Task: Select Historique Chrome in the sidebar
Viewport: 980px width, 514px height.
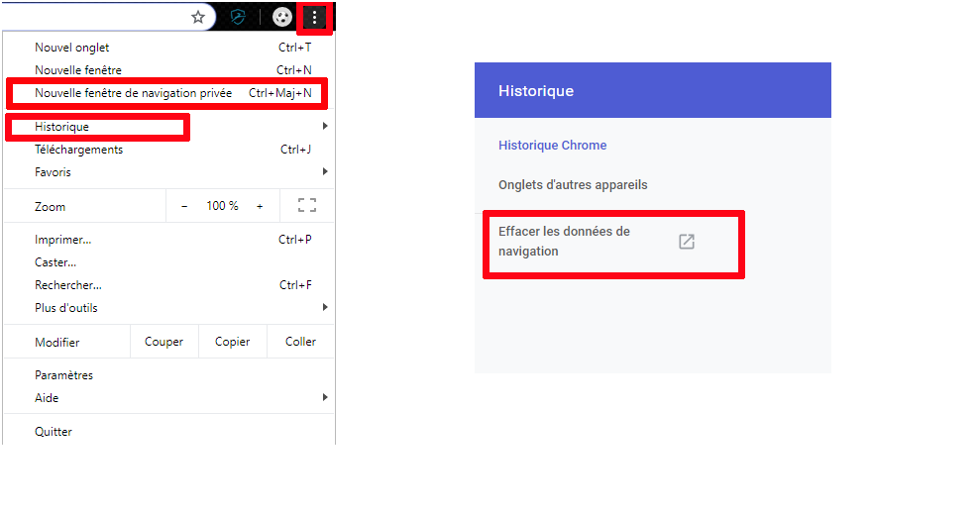Action: [553, 145]
